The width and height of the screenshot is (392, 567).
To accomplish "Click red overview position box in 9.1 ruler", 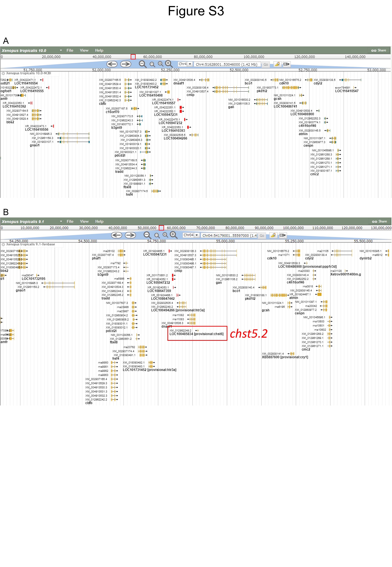I will click(x=161, y=228).
